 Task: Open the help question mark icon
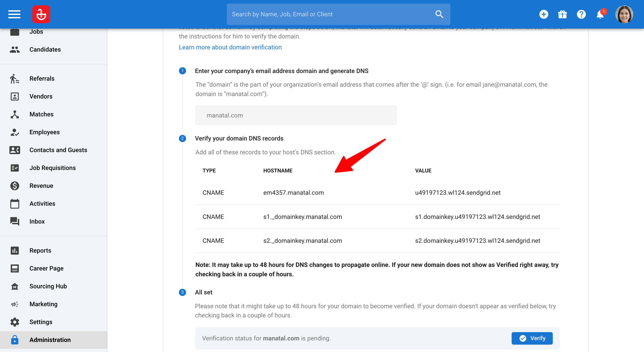pyautogui.click(x=581, y=14)
